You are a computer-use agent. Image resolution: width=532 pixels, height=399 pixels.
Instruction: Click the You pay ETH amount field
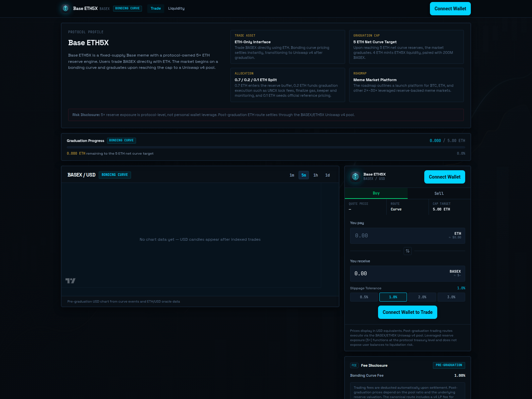[408, 236]
